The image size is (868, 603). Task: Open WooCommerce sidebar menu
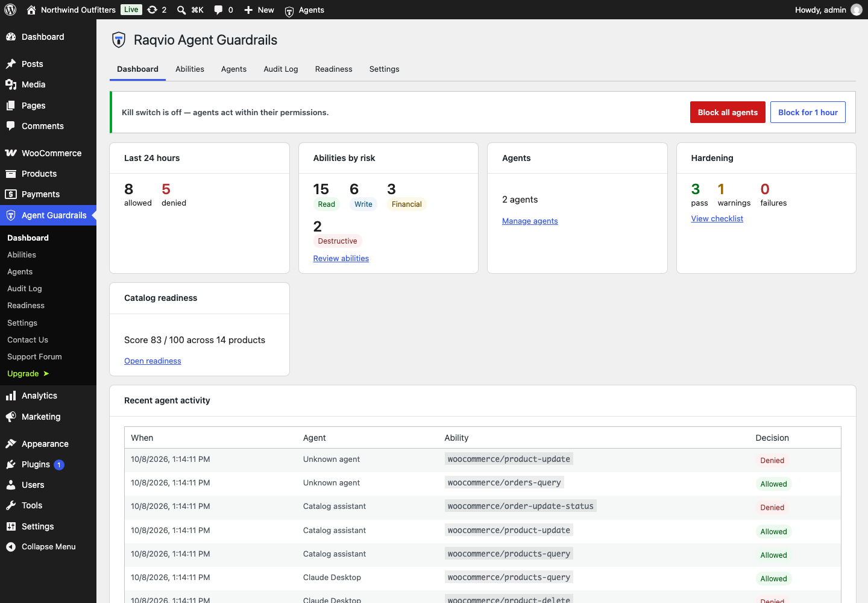(48, 153)
